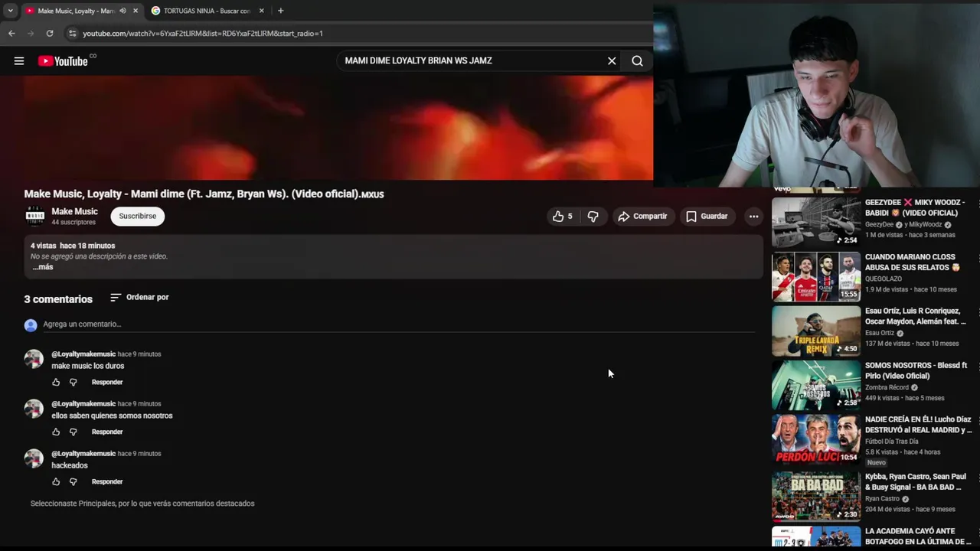Open Make Music channel avatar
This screenshot has height=551, width=980.
(35, 217)
